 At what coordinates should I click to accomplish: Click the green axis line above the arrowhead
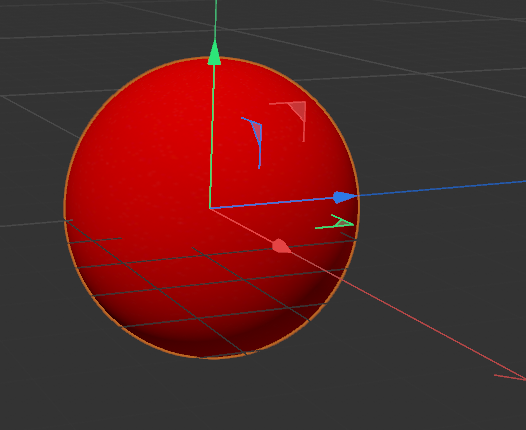pos(216,20)
